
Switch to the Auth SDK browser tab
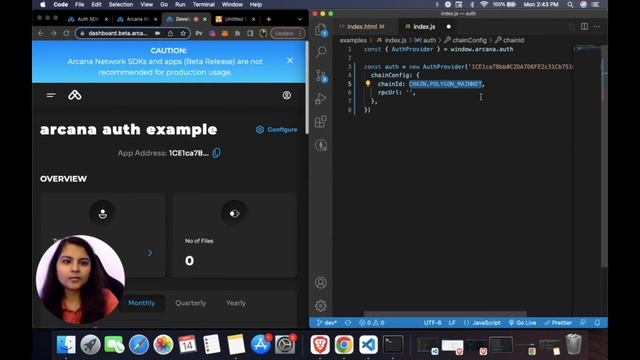point(88,19)
